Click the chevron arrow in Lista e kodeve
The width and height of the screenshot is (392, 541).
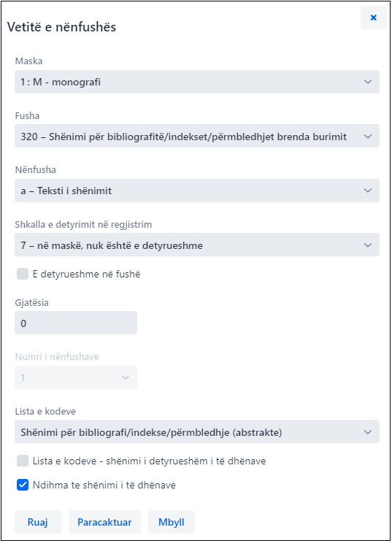coord(368,432)
